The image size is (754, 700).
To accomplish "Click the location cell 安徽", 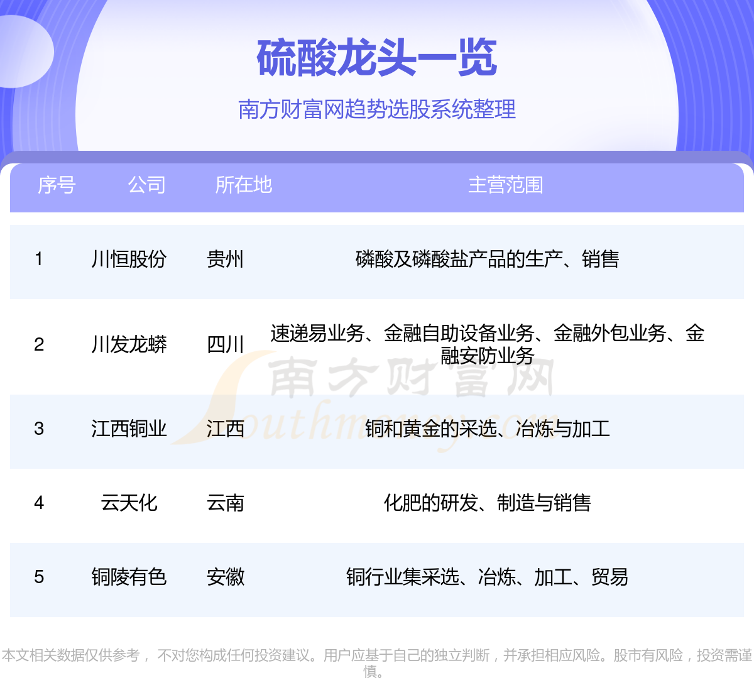I will [x=226, y=577].
